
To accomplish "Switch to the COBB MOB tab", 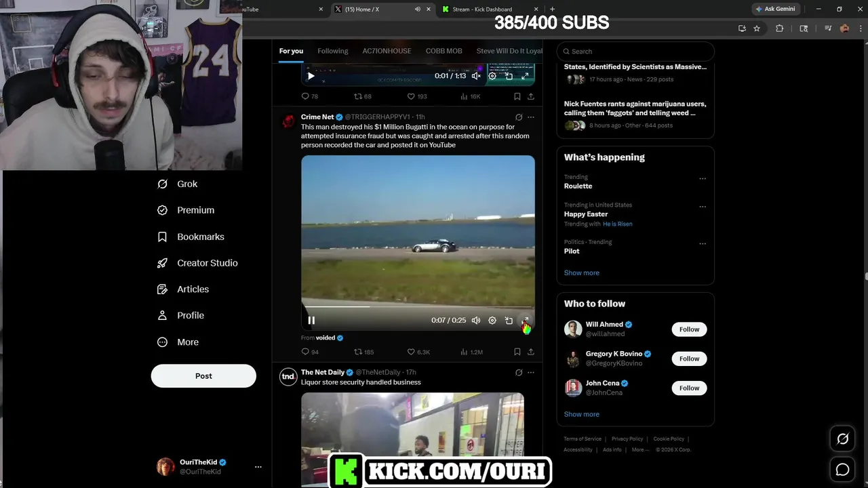I will click(x=443, y=51).
